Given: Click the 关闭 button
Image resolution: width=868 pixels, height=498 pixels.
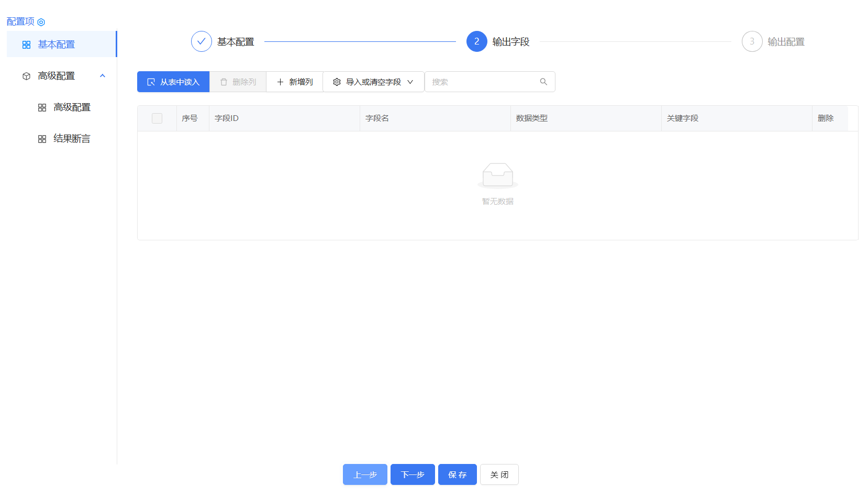Looking at the screenshot, I should tap(499, 474).
